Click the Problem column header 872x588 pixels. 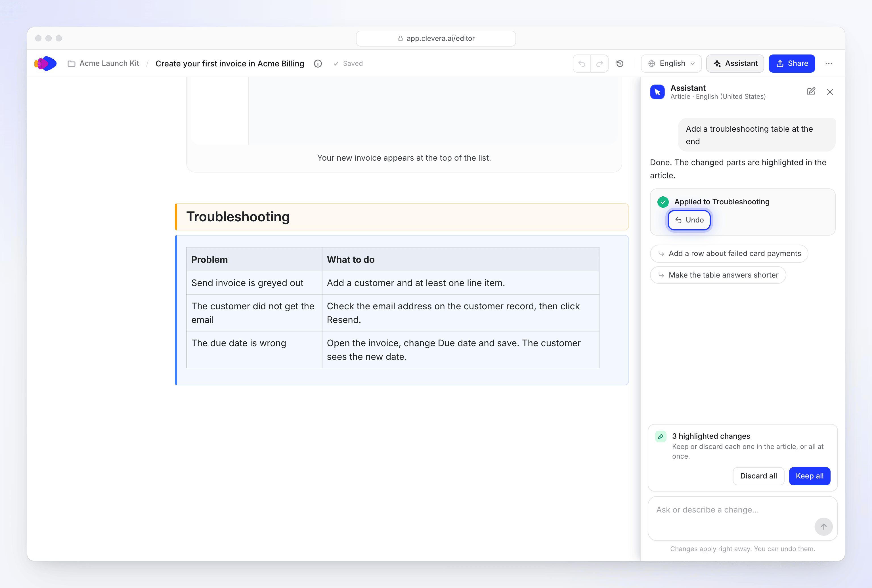pos(254,259)
